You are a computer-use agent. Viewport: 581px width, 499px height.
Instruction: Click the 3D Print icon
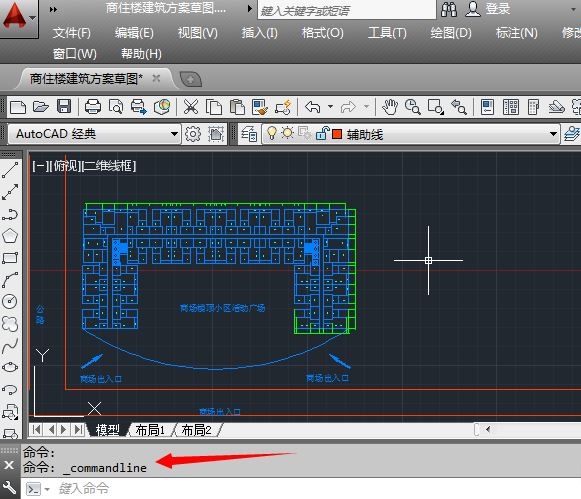coord(162,107)
